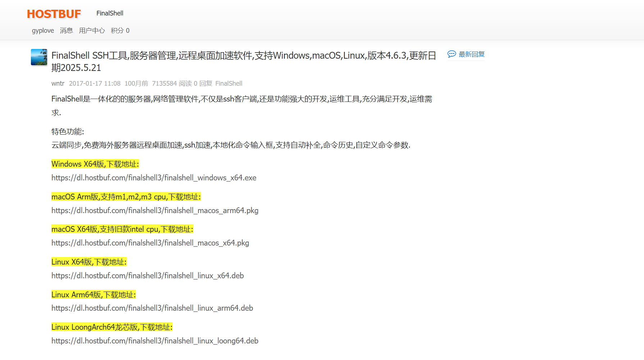
Task: Click post date 2017-01-17 11:08
Action: [95, 84]
